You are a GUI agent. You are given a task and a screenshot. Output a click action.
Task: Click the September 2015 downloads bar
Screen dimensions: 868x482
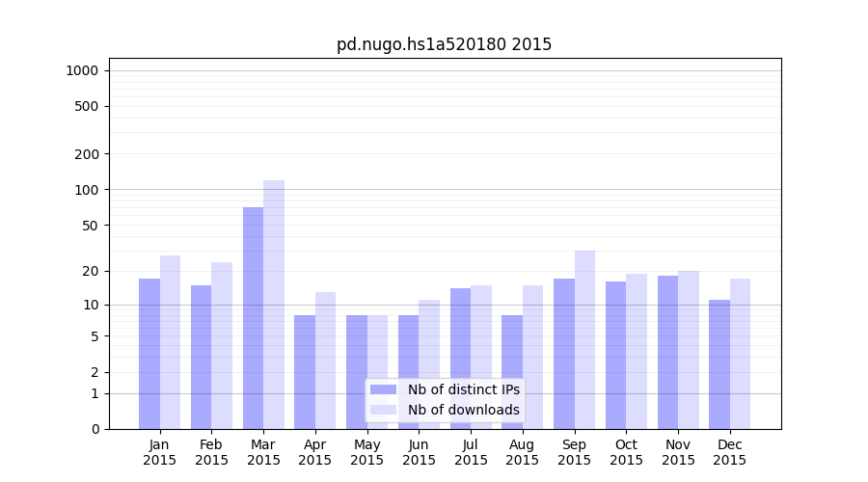point(584,339)
